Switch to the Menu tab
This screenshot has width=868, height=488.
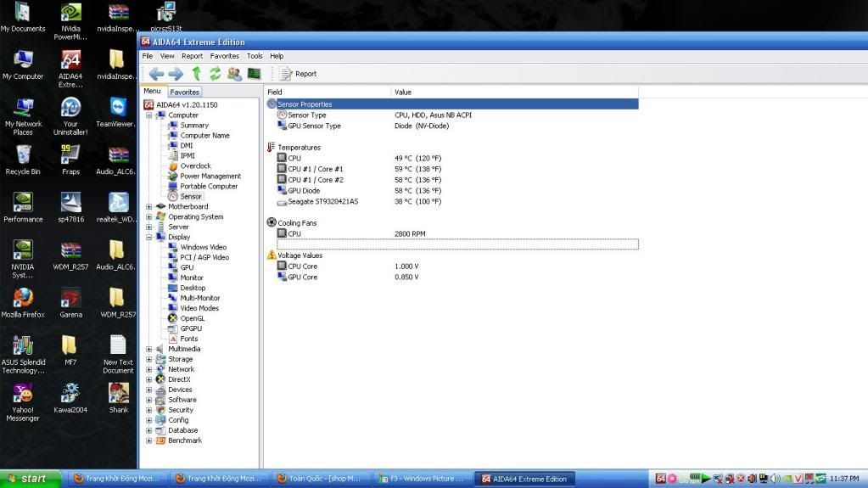[152, 92]
